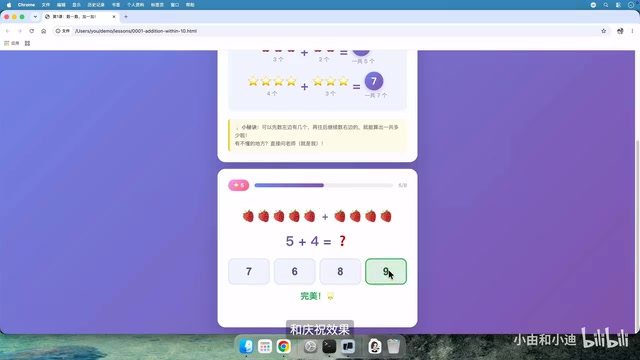Viewport: 640px width, 360px height.
Task: Open the 帮助 menu
Action: [190, 5]
